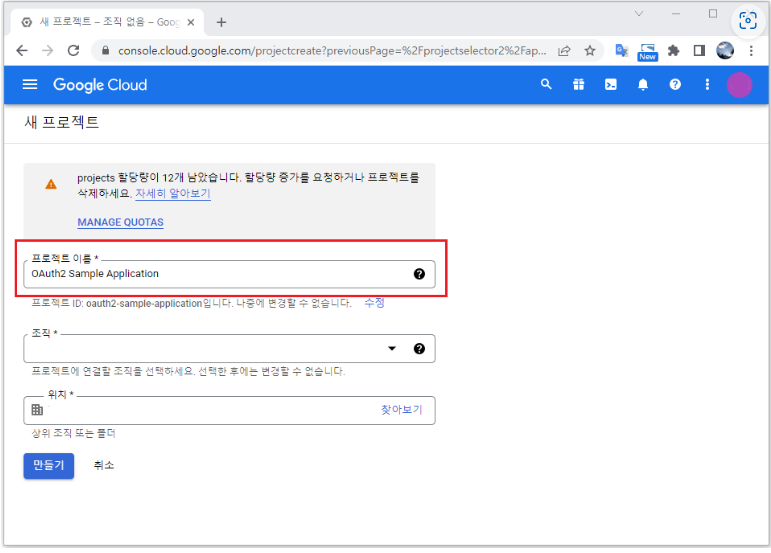Open Google Translate extension icon
Screen dimensions: 771x553
[x=622, y=50]
